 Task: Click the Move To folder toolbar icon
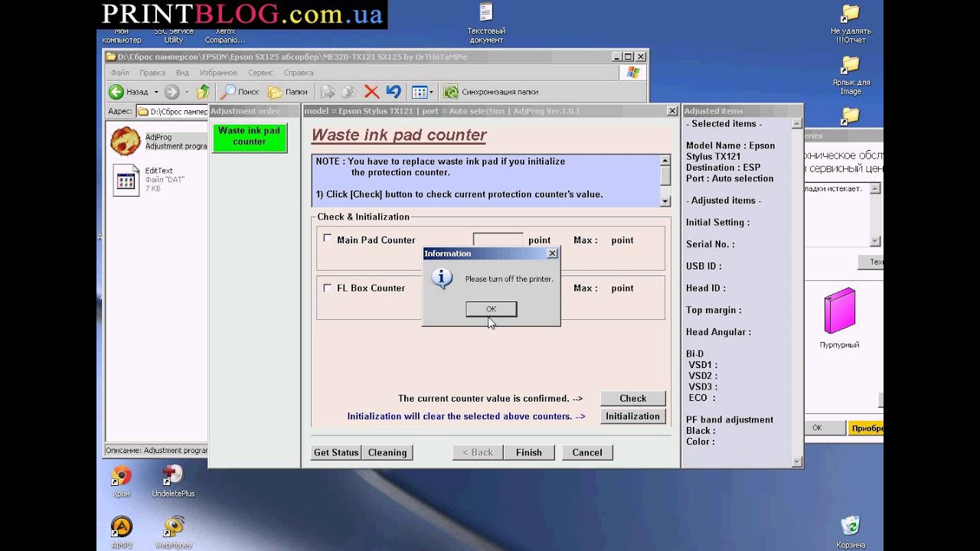[x=328, y=92]
